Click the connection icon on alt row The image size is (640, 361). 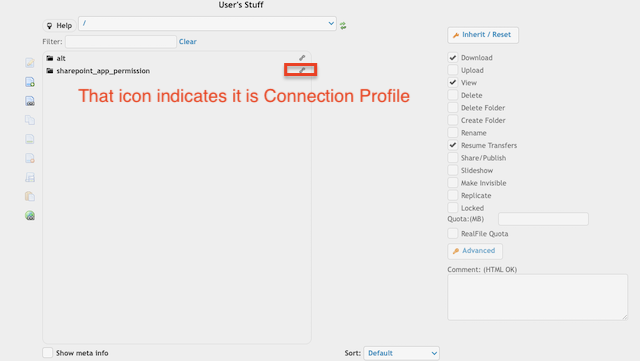click(x=302, y=58)
